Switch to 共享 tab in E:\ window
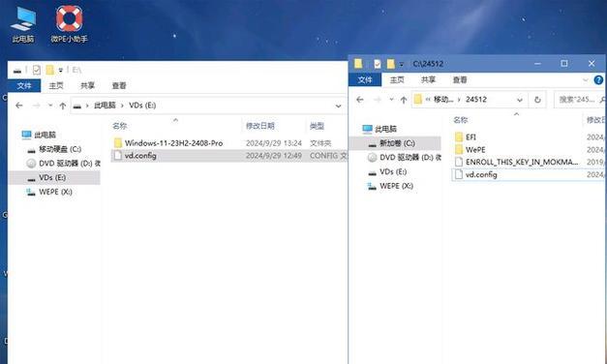607x364 pixels. coord(87,85)
